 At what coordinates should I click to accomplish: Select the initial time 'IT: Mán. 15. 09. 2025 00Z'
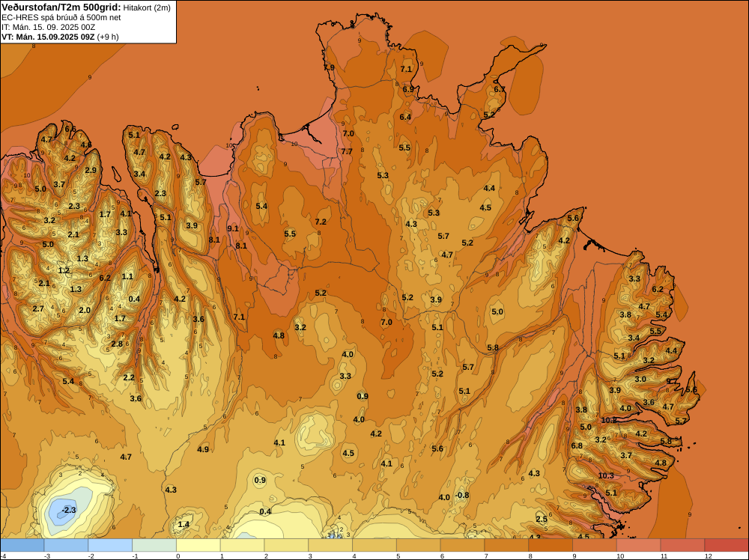click(48, 27)
